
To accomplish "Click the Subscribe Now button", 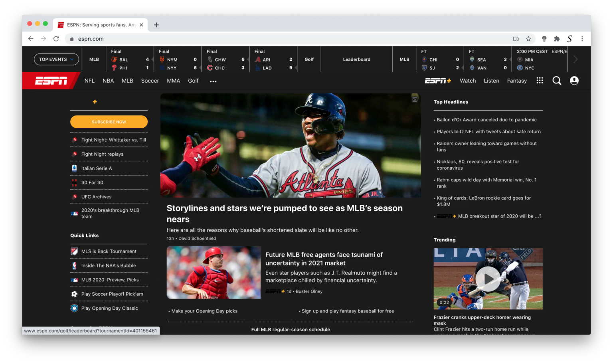I will click(x=109, y=122).
